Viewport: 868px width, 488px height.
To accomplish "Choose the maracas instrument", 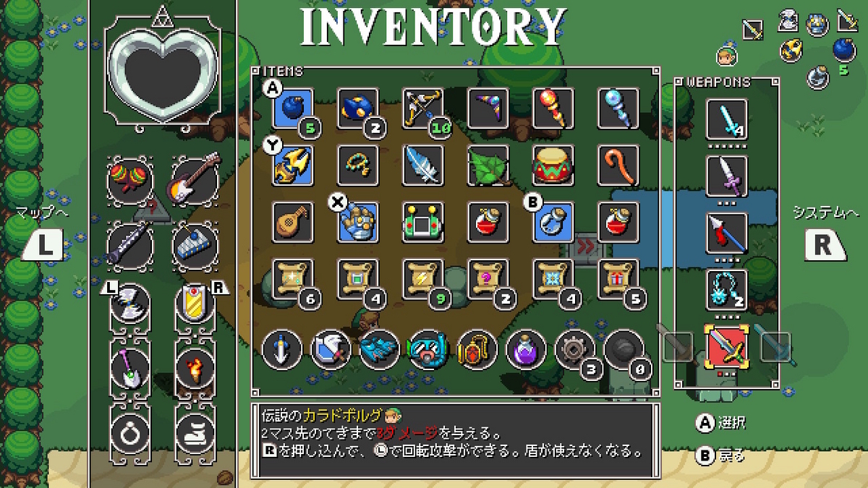I will (x=130, y=181).
